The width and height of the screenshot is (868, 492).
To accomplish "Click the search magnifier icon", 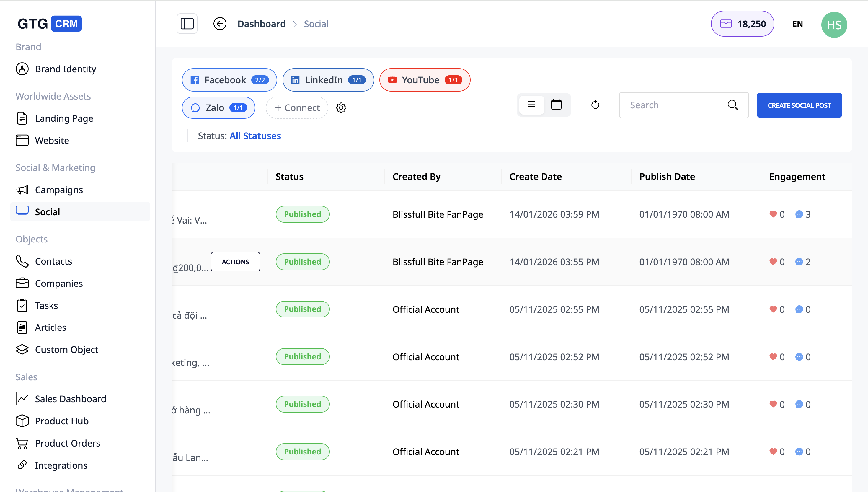I will (732, 105).
